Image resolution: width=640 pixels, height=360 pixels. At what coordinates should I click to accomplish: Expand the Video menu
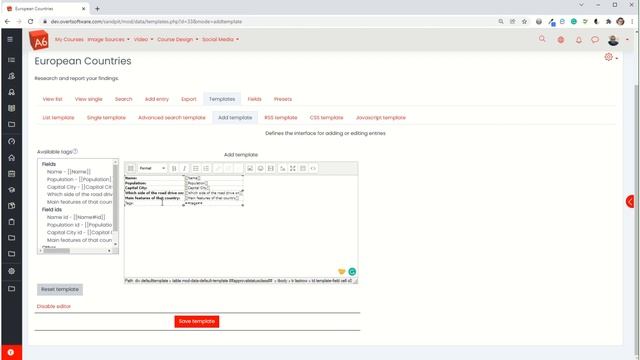point(143,40)
